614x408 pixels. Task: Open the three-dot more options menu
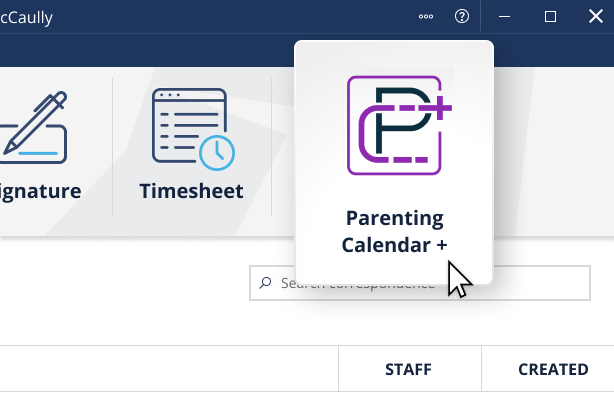pyautogui.click(x=426, y=17)
